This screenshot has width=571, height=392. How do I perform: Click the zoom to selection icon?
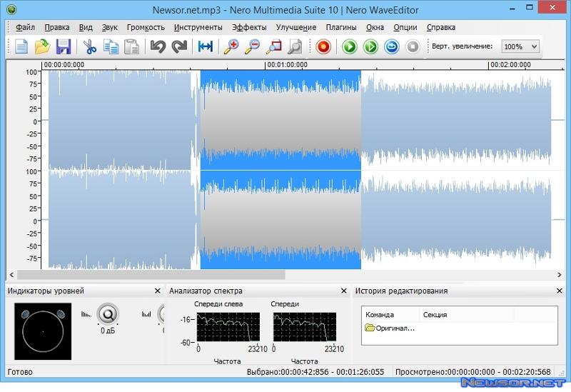(273, 47)
